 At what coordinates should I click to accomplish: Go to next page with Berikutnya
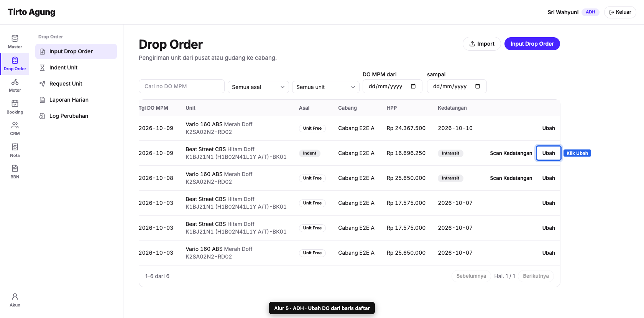(x=536, y=276)
